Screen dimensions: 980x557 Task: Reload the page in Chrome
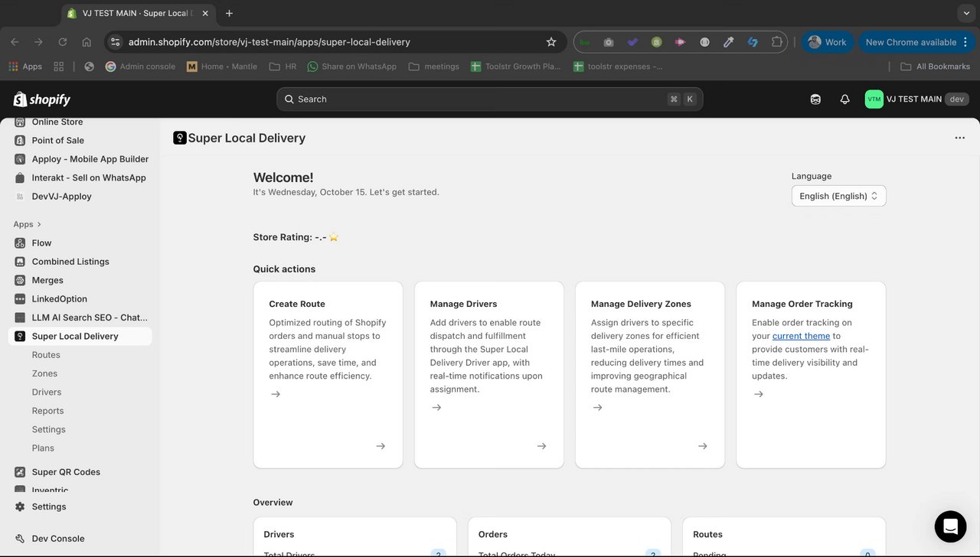(63, 42)
